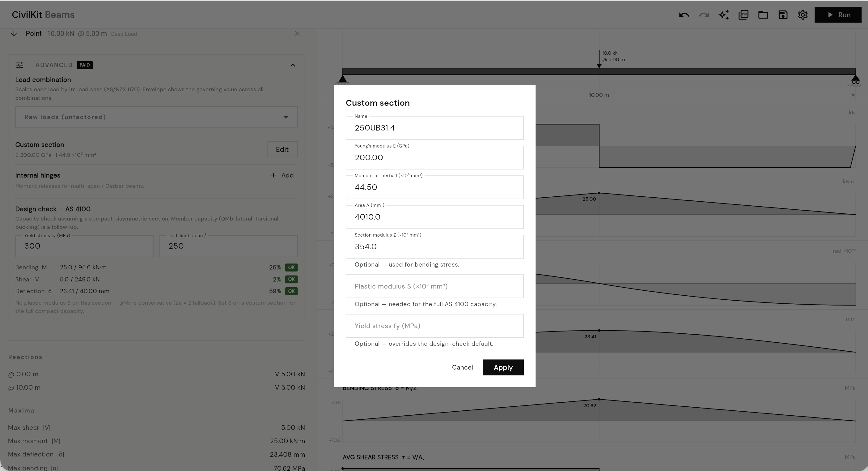Image resolution: width=868 pixels, height=471 pixels.
Task: Save project with floppy disk icon
Action: click(x=783, y=15)
